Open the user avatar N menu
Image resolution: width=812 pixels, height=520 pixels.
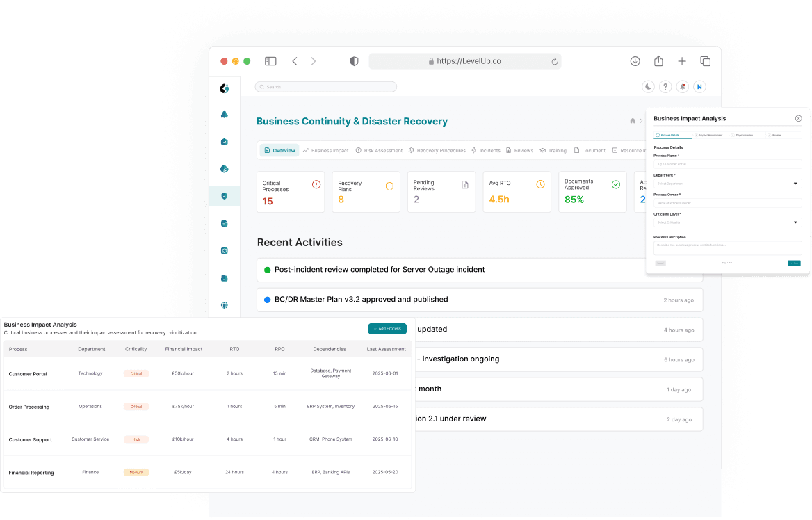[x=699, y=87]
